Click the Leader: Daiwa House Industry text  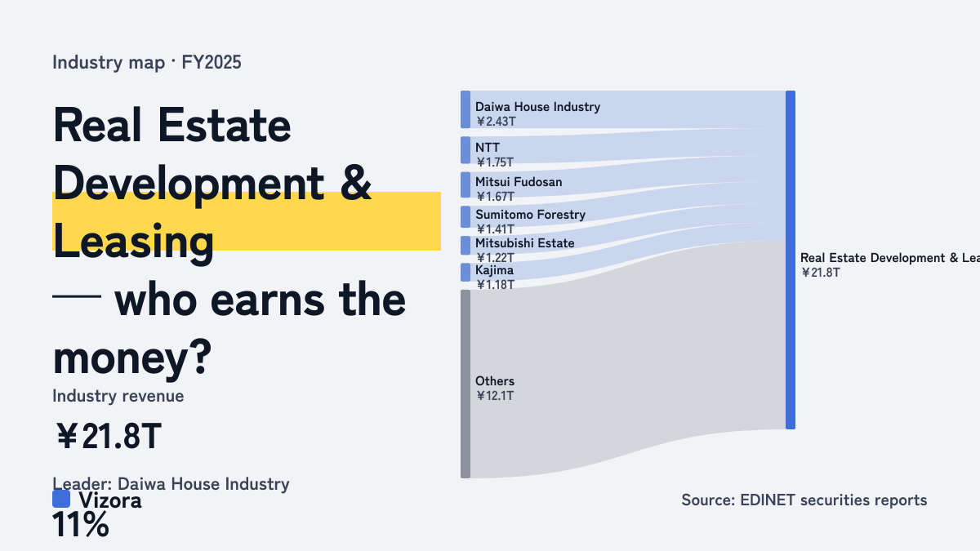point(171,484)
